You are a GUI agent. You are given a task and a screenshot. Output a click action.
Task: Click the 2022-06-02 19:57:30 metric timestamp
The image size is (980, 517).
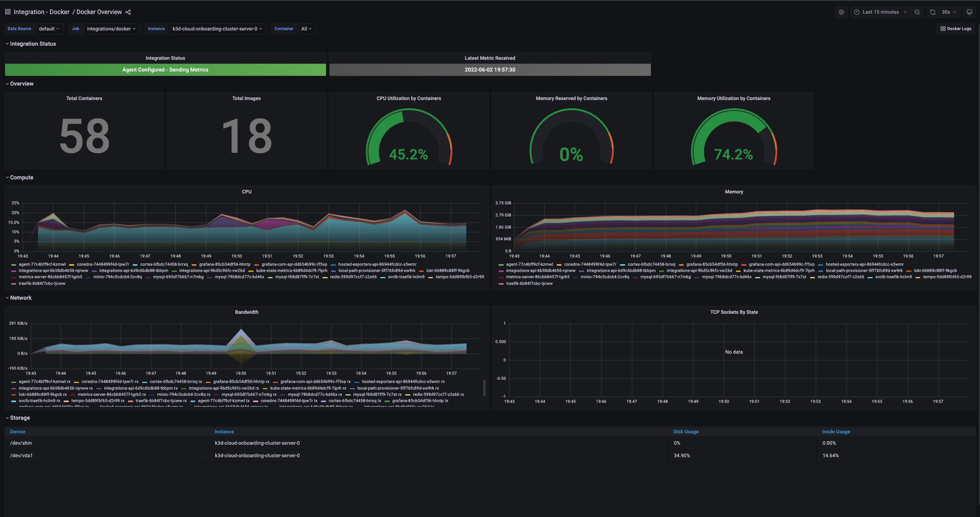point(490,70)
